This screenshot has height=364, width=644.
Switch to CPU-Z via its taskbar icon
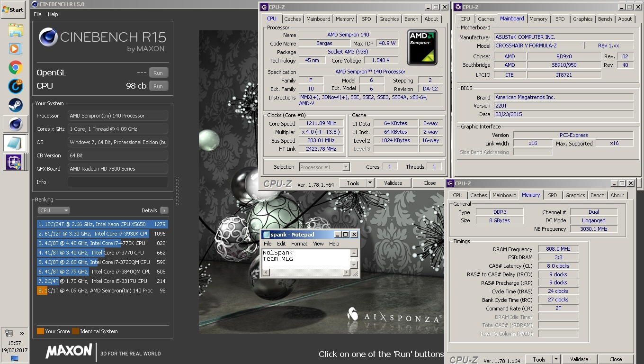coord(15,162)
